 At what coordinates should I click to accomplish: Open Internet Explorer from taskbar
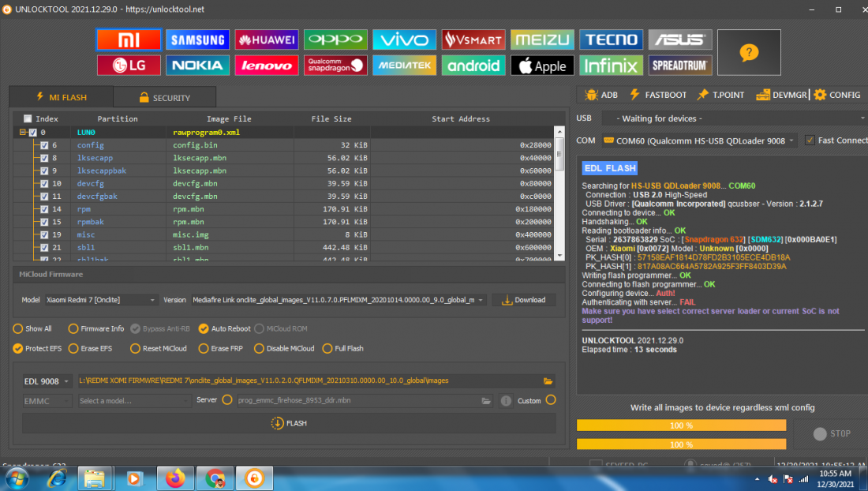pyautogui.click(x=57, y=478)
